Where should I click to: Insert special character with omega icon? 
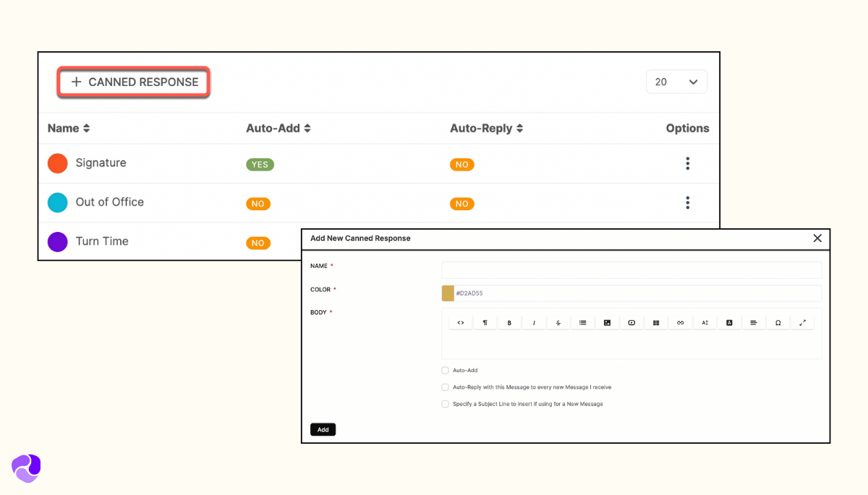coord(778,323)
